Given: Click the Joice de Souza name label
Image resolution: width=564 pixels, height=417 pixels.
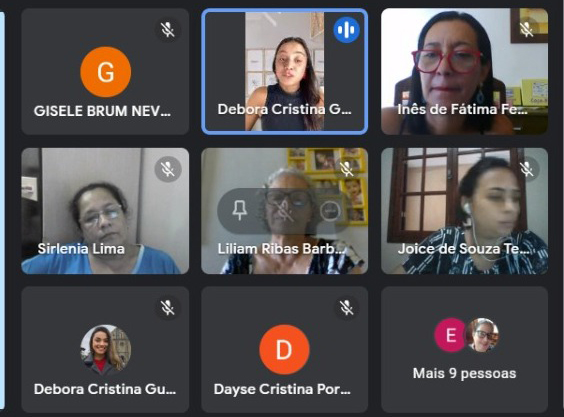Looking at the screenshot, I should click(x=463, y=249).
